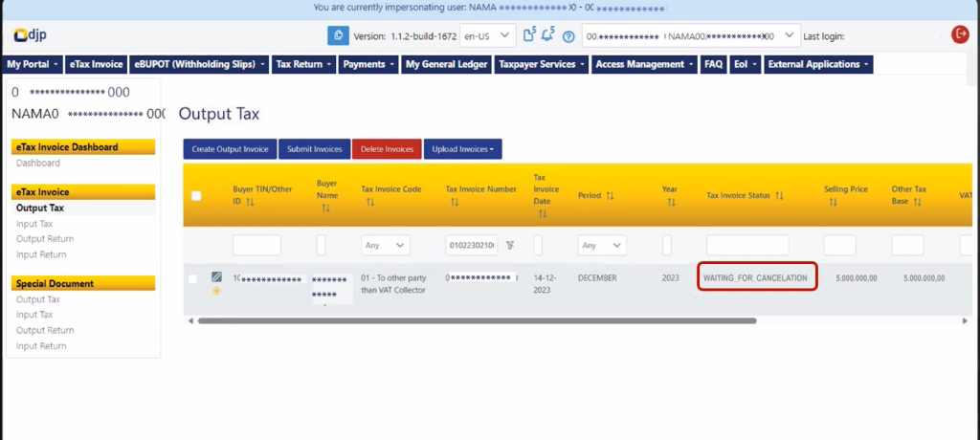Click the blue icon left of Version
Viewport: 980px width, 440px height.
point(338,35)
